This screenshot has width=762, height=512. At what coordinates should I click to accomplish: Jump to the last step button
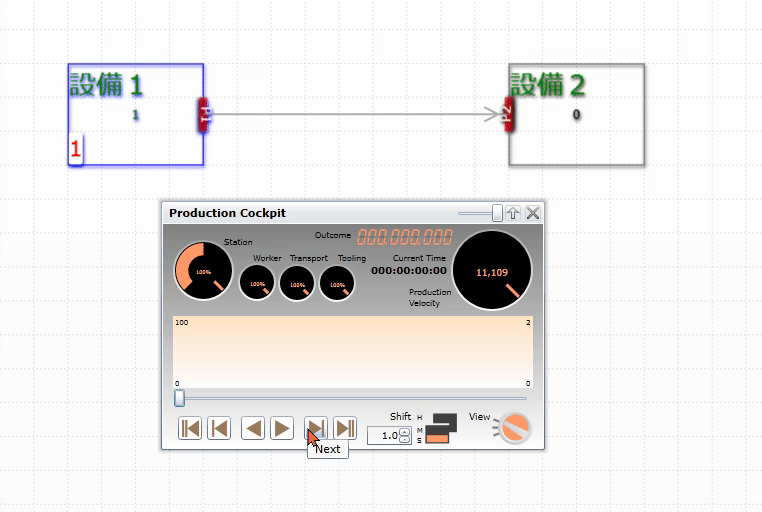[x=345, y=428]
